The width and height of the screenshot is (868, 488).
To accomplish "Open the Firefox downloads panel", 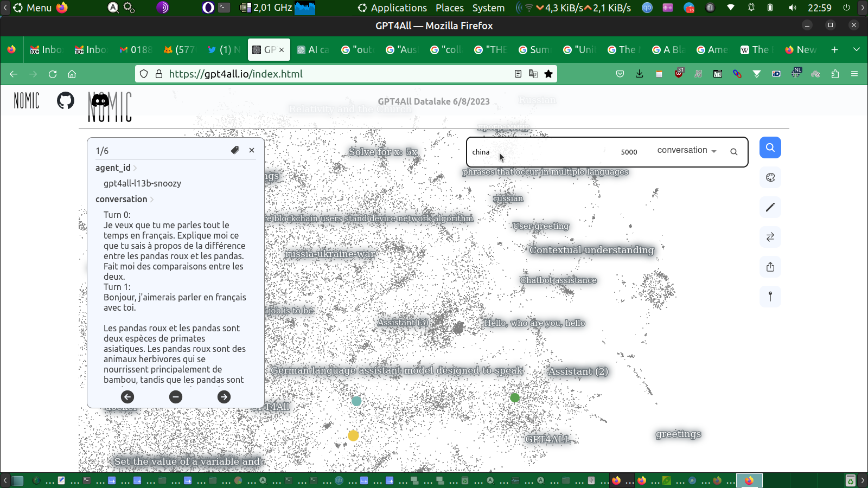I will click(x=640, y=74).
